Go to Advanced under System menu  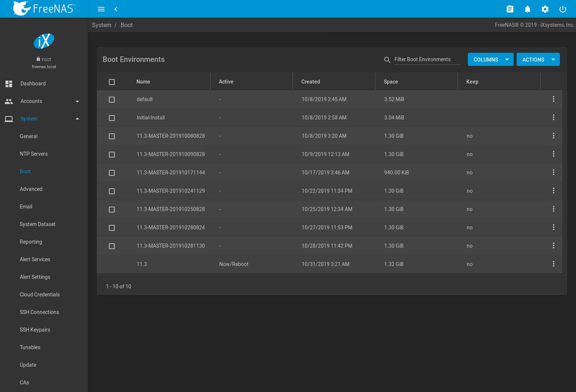point(31,189)
